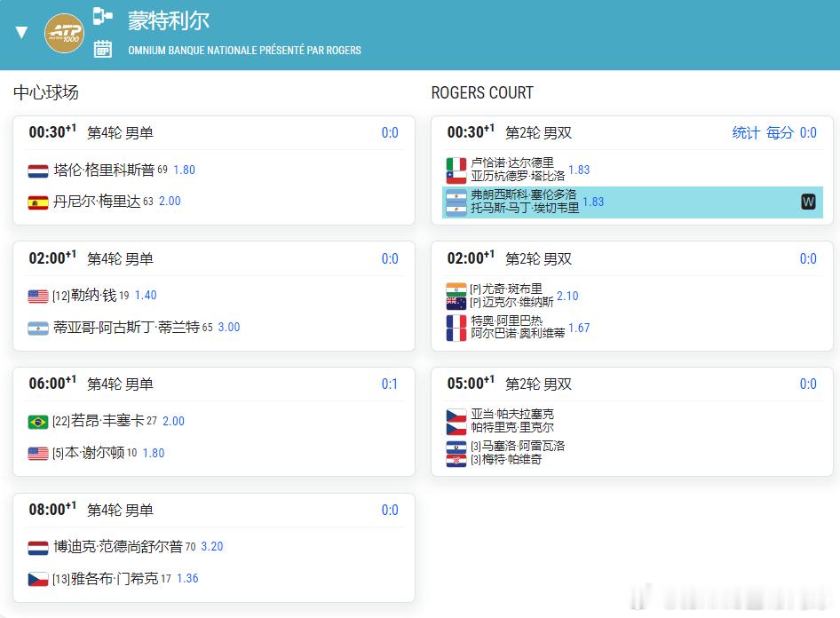Viewport: 840px width, 618px height.
Task: Click Italy flag beside 达尔德里
Action: click(456, 164)
